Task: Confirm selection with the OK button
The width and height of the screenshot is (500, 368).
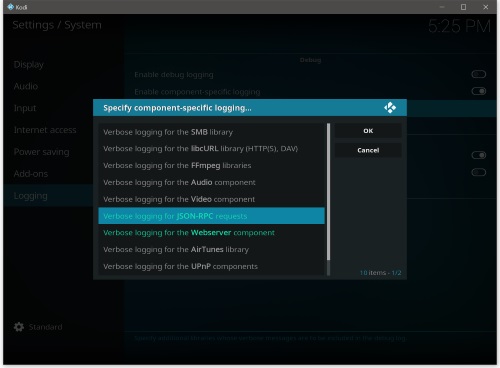Action: coord(368,131)
